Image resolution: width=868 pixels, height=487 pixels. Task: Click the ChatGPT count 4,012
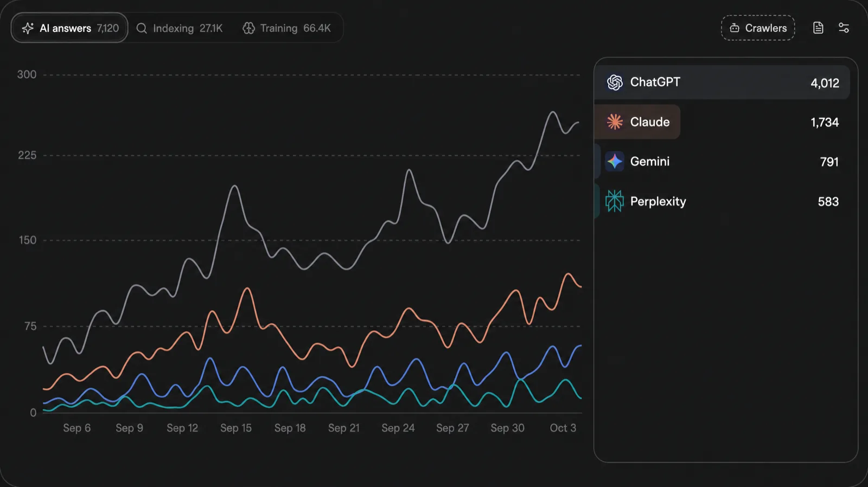coord(825,83)
